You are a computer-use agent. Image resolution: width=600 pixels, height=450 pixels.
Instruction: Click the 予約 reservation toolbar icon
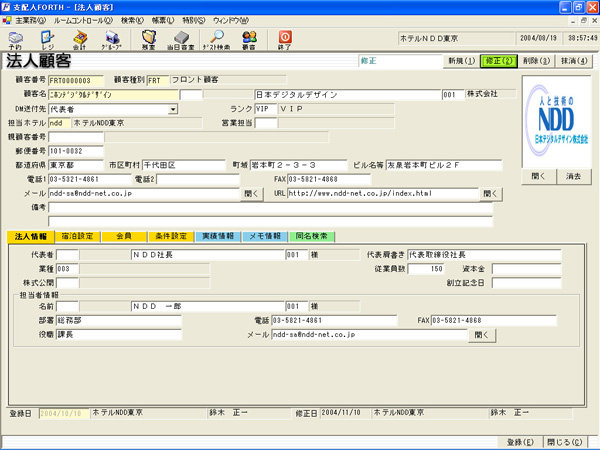pos(15,40)
